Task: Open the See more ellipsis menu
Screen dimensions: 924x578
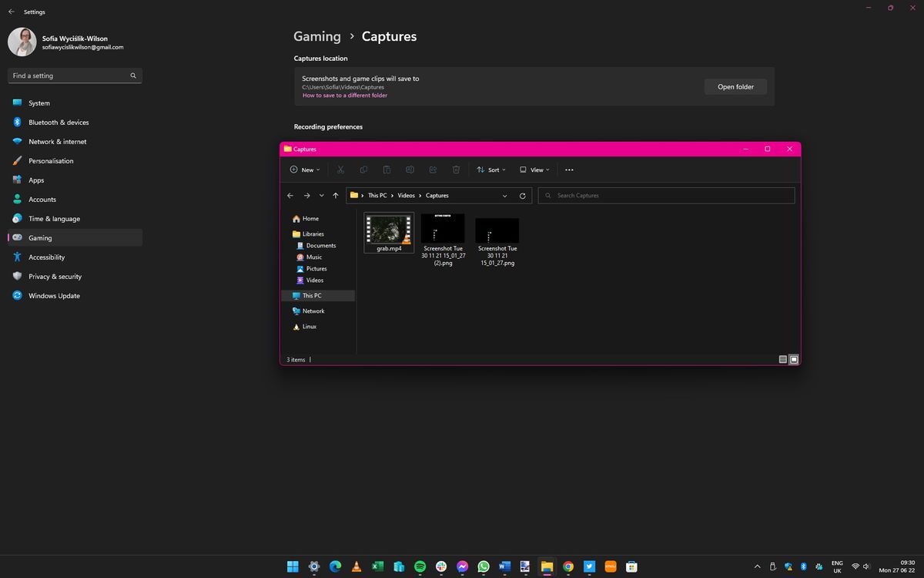Action: point(569,170)
